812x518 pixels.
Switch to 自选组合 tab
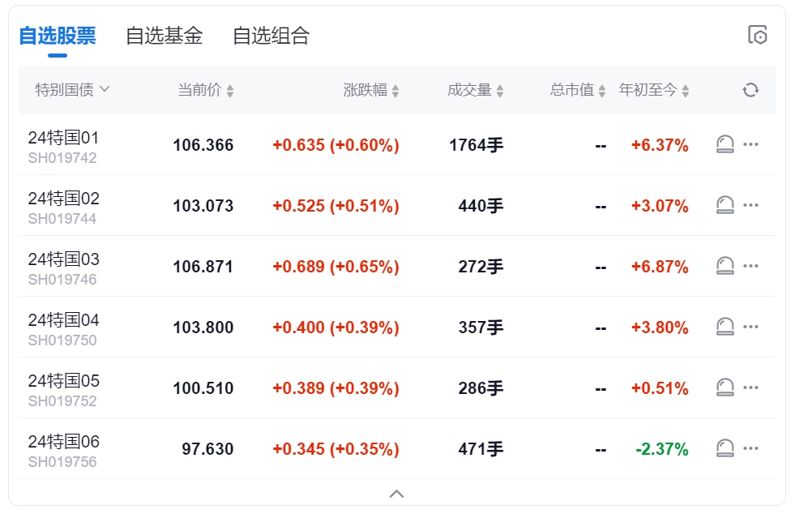(271, 36)
